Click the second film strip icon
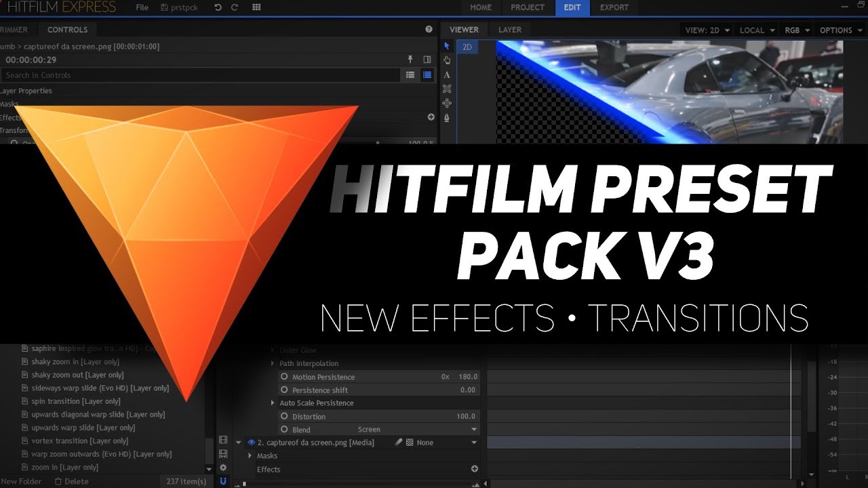This screenshot has width=868, height=488. coord(223,454)
